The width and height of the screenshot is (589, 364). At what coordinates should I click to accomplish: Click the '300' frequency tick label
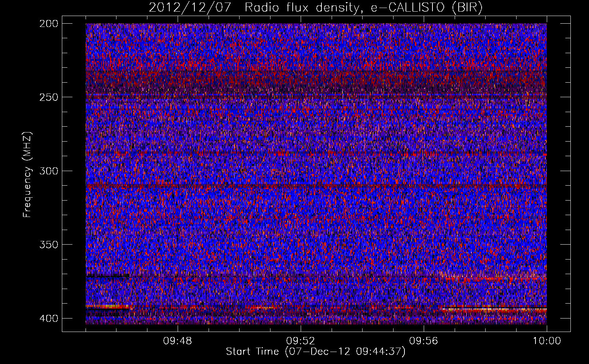tap(48, 171)
